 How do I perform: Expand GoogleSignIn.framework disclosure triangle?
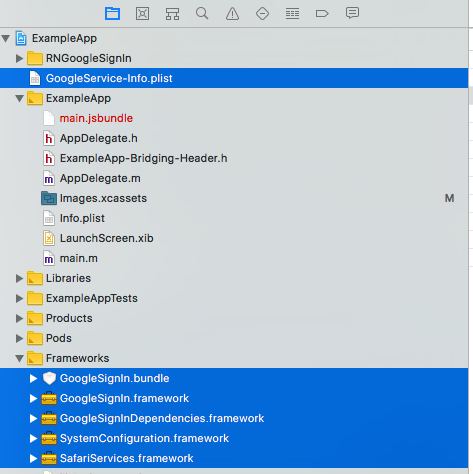click(33, 398)
